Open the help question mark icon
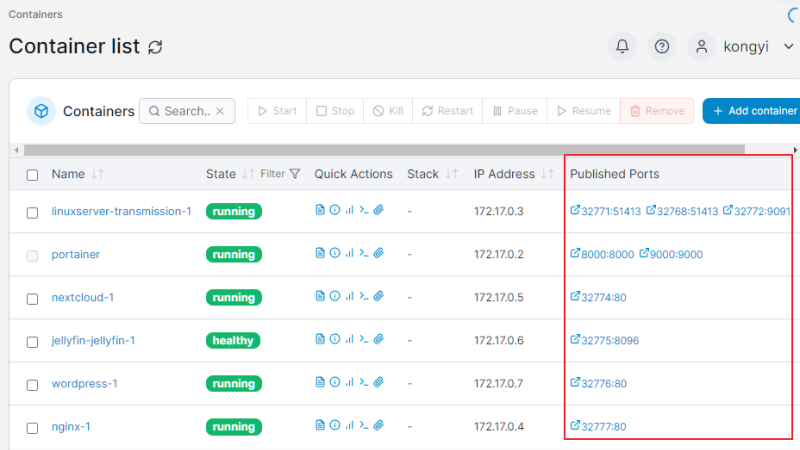The height and width of the screenshot is (450, 800). 662,46
